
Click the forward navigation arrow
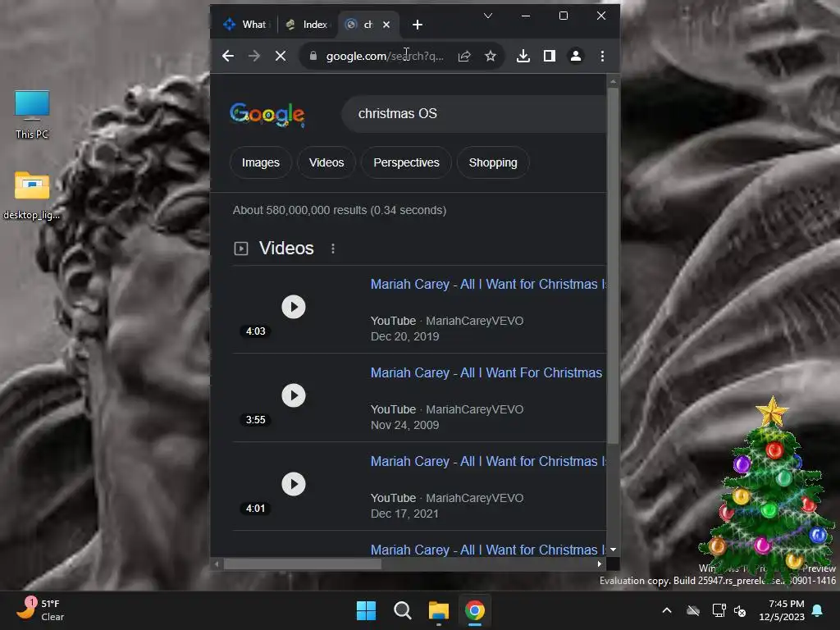click(254, 56)
